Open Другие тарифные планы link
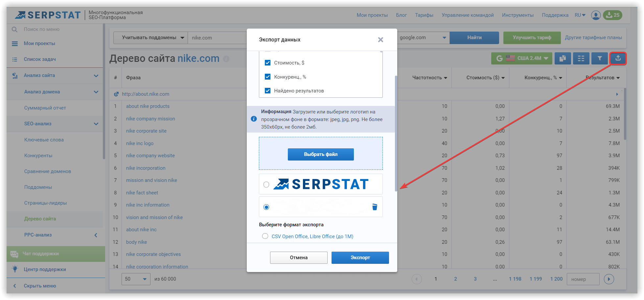The image size is (644, 300). point(593,38)
